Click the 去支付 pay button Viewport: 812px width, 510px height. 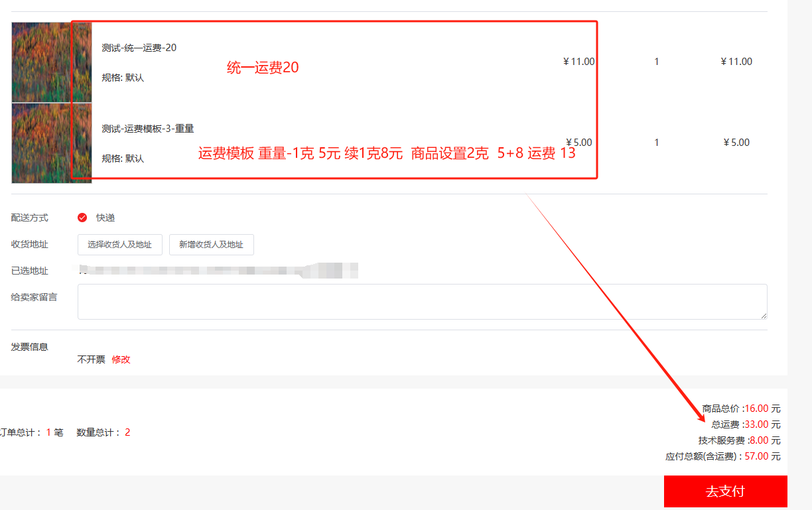pos(725,491)
